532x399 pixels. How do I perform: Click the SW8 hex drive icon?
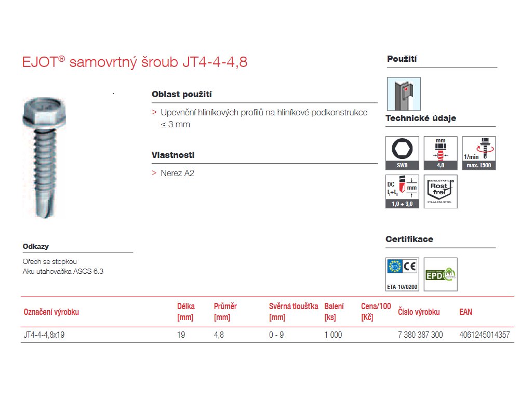[x=402, y=153]
